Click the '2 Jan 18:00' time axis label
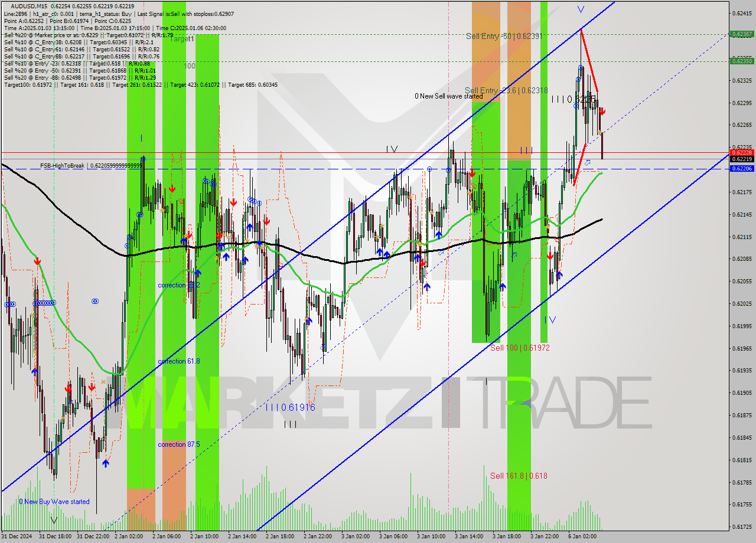The height and width of the screenshot is (543, 756). click(280, 537)
